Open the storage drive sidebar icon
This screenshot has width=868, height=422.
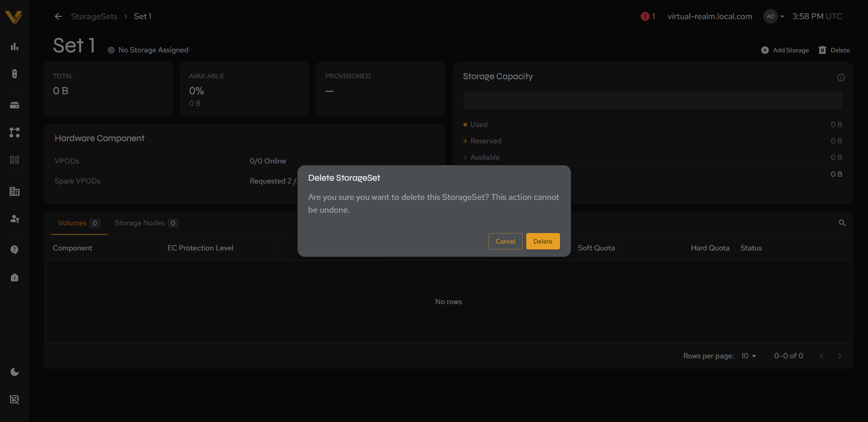15,105
